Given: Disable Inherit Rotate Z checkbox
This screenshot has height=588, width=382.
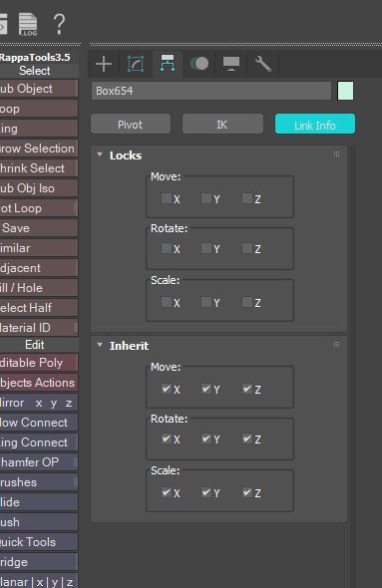Looking at the screenshot, I should click(247, 439).
